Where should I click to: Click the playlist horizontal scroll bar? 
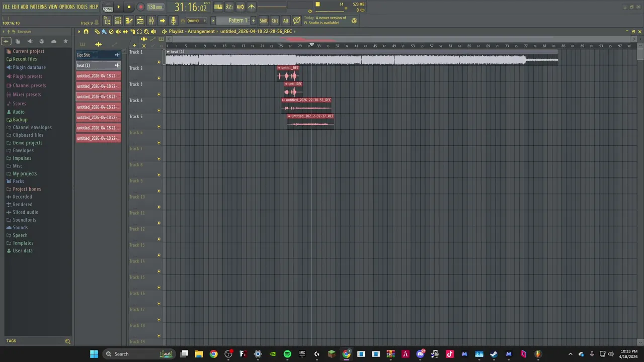(401, 39)
